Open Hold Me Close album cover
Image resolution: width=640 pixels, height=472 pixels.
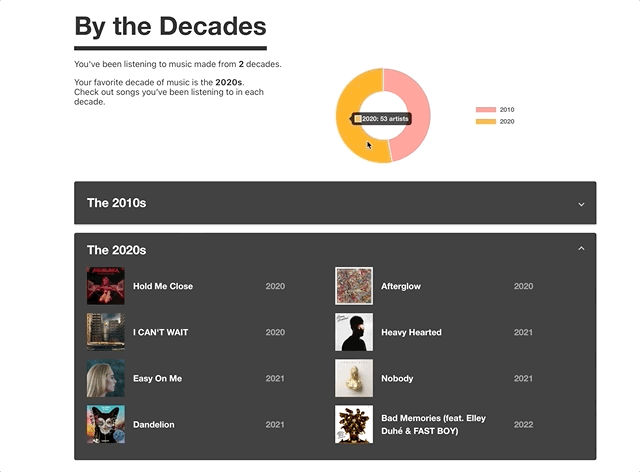point(106,286)
